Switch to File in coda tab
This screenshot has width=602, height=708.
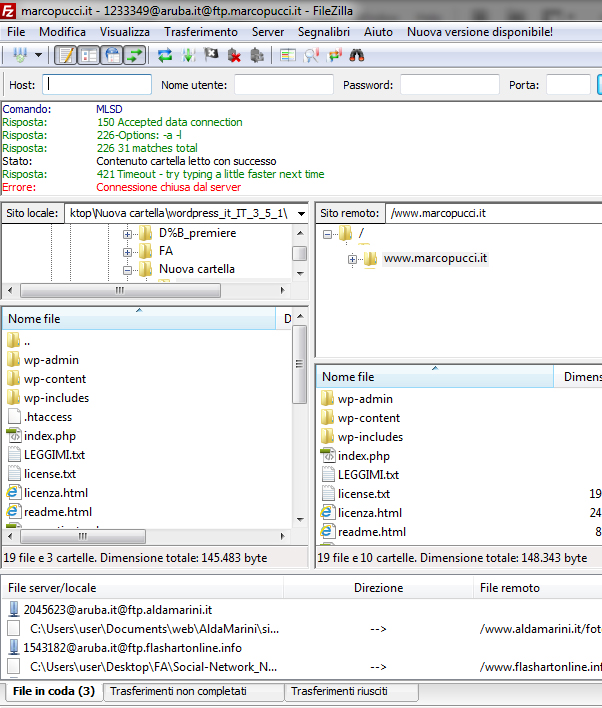pos(54,691)
